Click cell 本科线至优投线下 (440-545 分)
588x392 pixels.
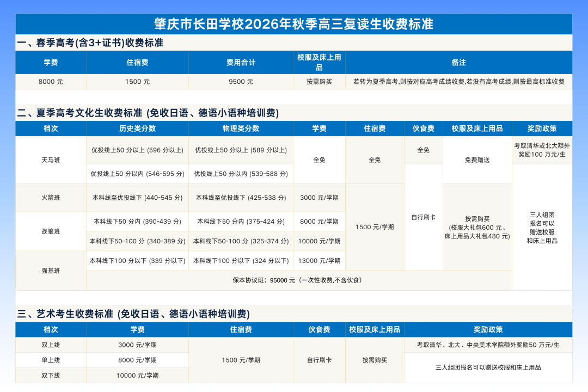[137, 198]
